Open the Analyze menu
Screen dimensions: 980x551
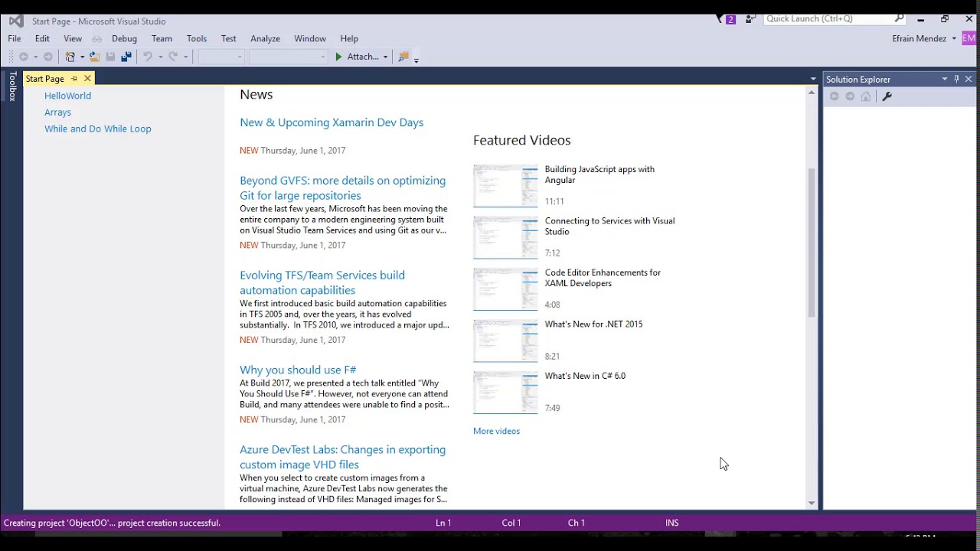point(265,38)
